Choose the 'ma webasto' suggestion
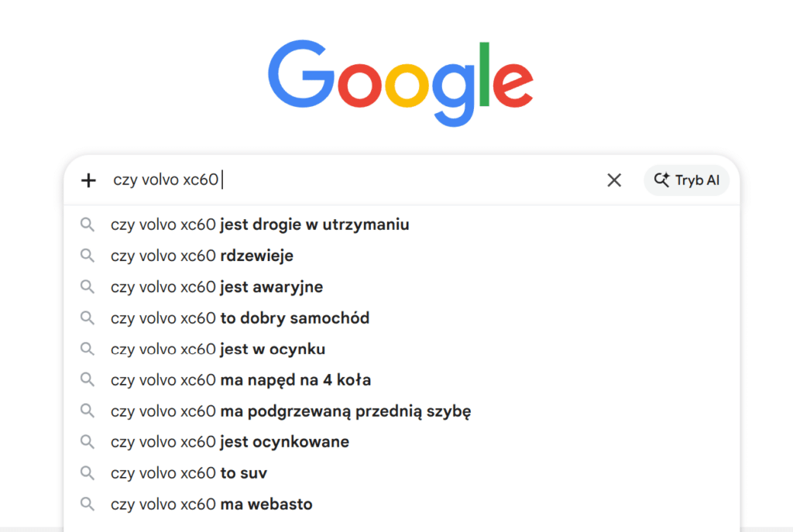 pyautogui.click(x=211, y=504)
